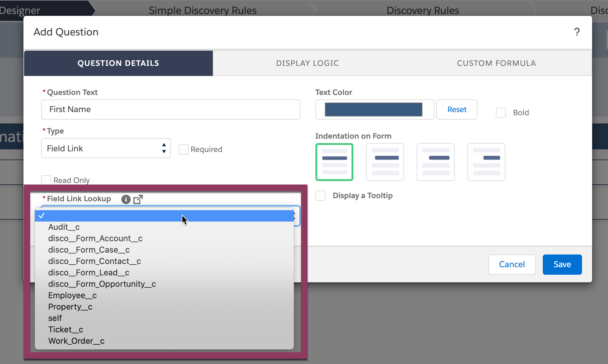Screen dimensions: 608x364
Task: Select the second-level indentation option
Action: [x=435, y=162]
